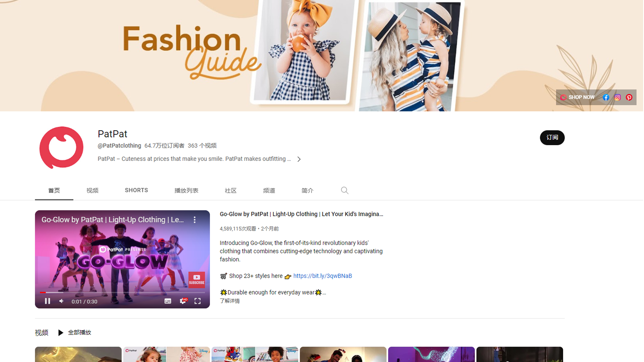Click the 全部播放 play all button

point(75,333)
